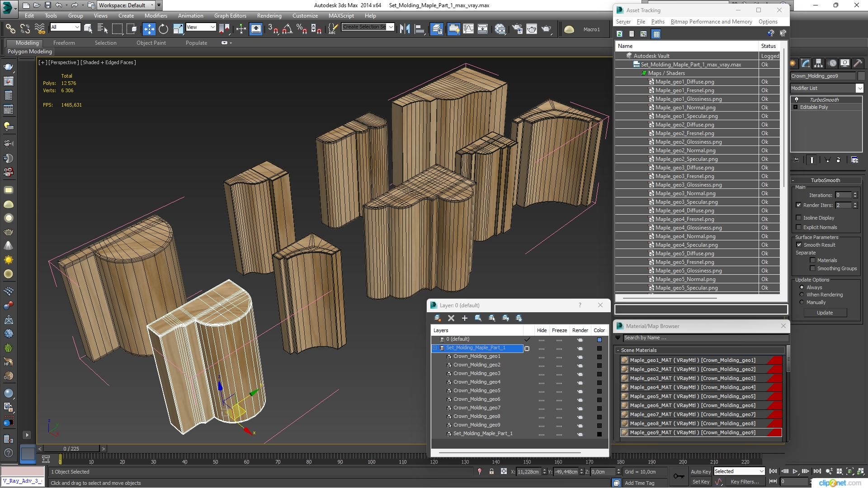The image size is (868, 488).
Task: Expand the Editable Poly stack entry
Action: [x=795, y=107]
